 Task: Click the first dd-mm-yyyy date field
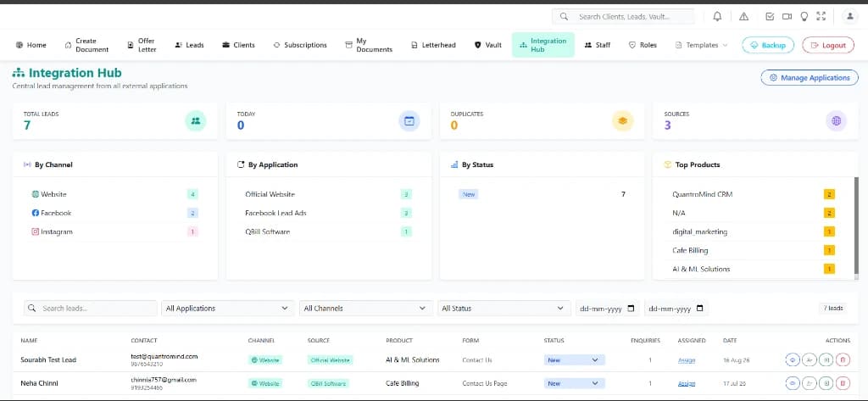pyautogui.click(x=607, y=309)
